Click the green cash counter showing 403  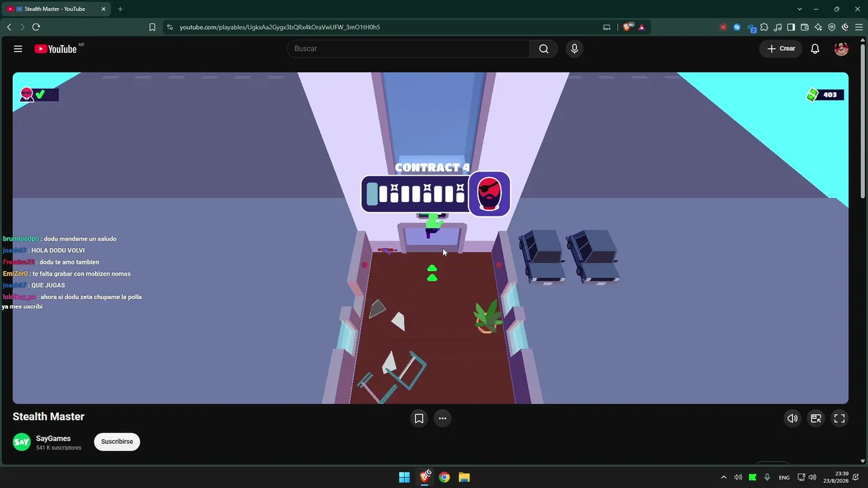(x=825, y=95)
